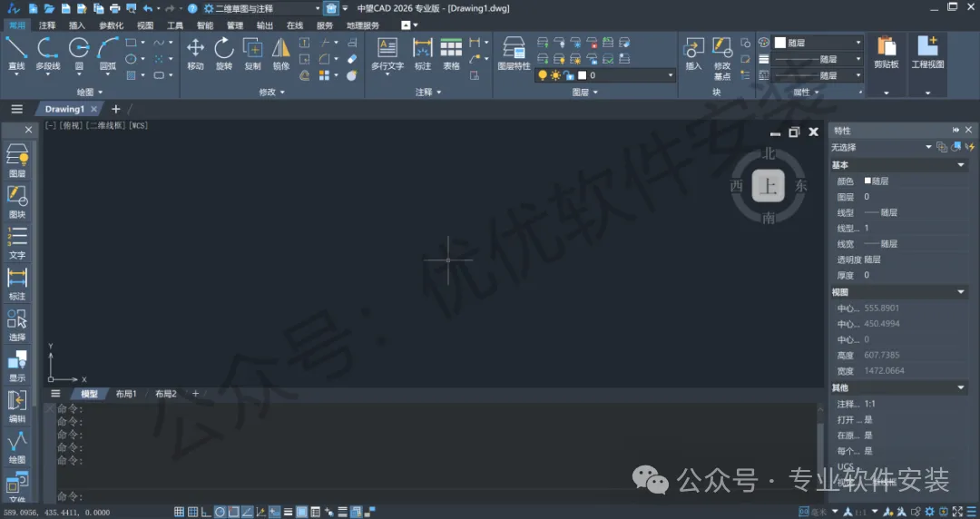
Task: Switch to the 参数化 ribbon tab
Action: coord(112,25)
